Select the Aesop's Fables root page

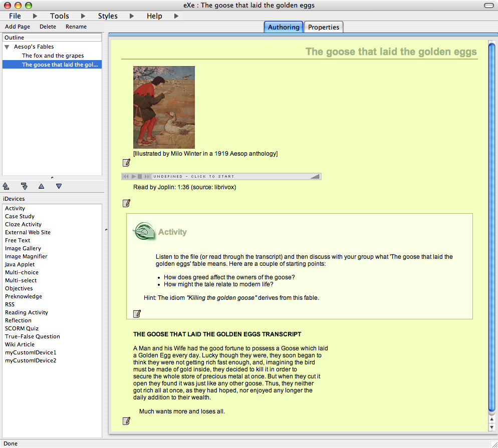pyautogui.click(x=34, y=47)
